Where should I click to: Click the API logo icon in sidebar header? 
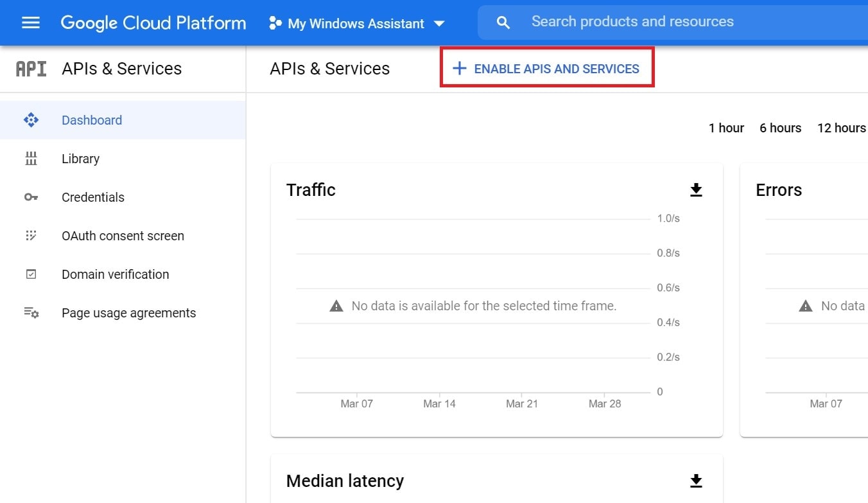pyautogui.click(x=31, y=69)
